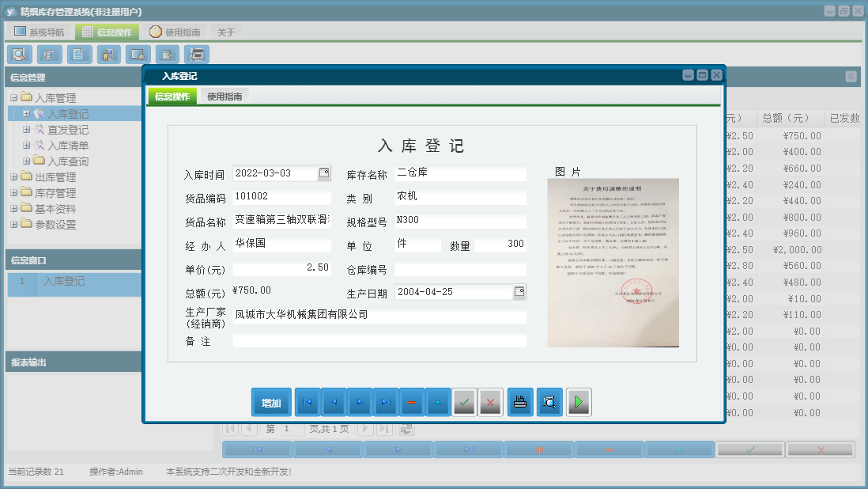
Task: Click the users icon in main toolbar
Action: [x=108, y=55]
